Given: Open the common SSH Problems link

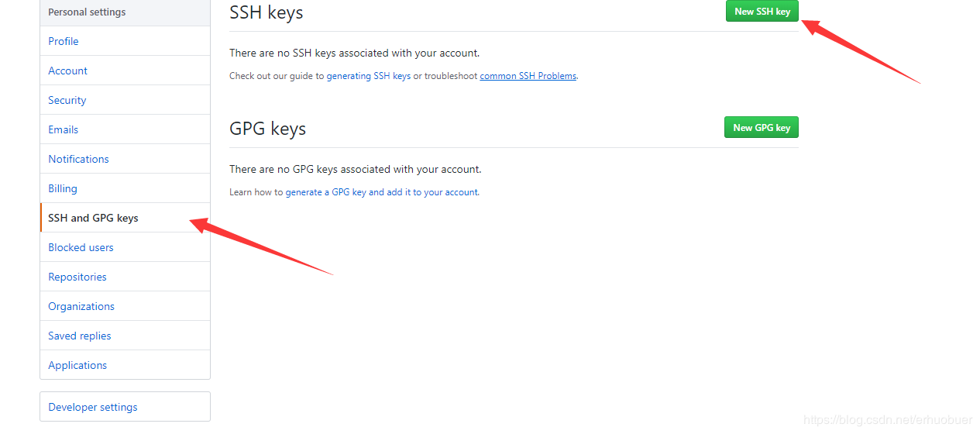Looking at the screenshot, I should pos(528,76).
